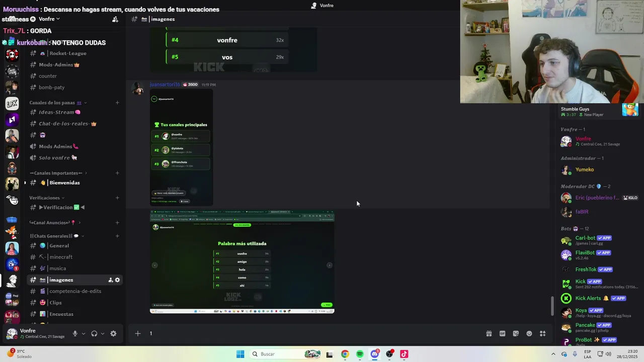
Task: Show hidden system tray icons
Action: pyautogui.click(x=553, y=354)
